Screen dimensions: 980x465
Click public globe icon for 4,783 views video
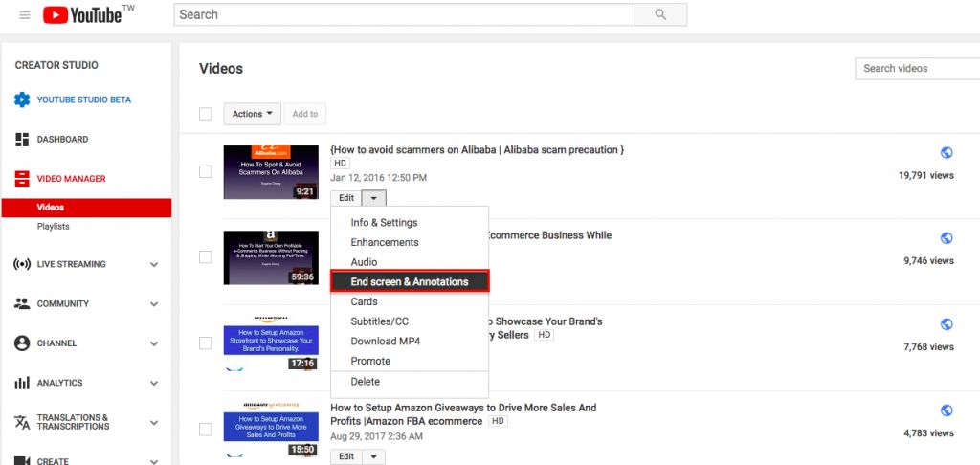point(947,410)
